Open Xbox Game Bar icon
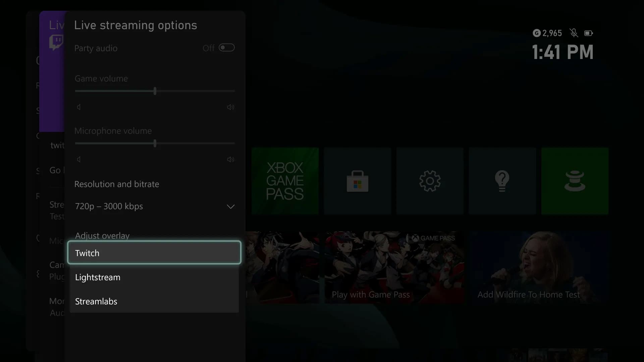644x362 pixels. click(x=575, y=181)
